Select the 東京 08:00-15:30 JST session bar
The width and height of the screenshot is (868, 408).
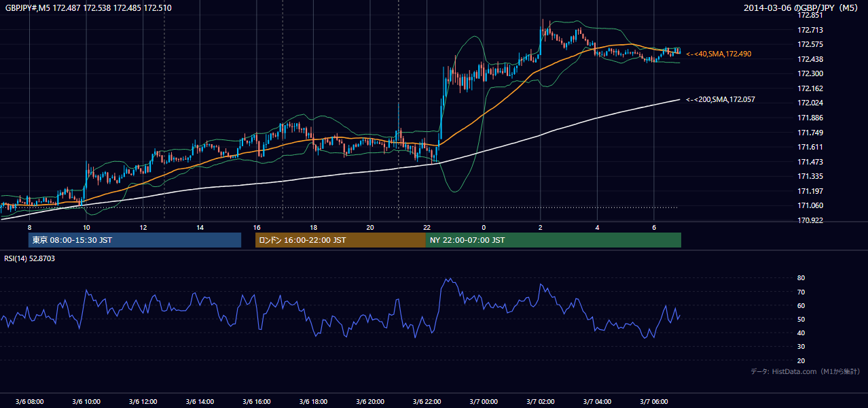(x=134, y=240)
